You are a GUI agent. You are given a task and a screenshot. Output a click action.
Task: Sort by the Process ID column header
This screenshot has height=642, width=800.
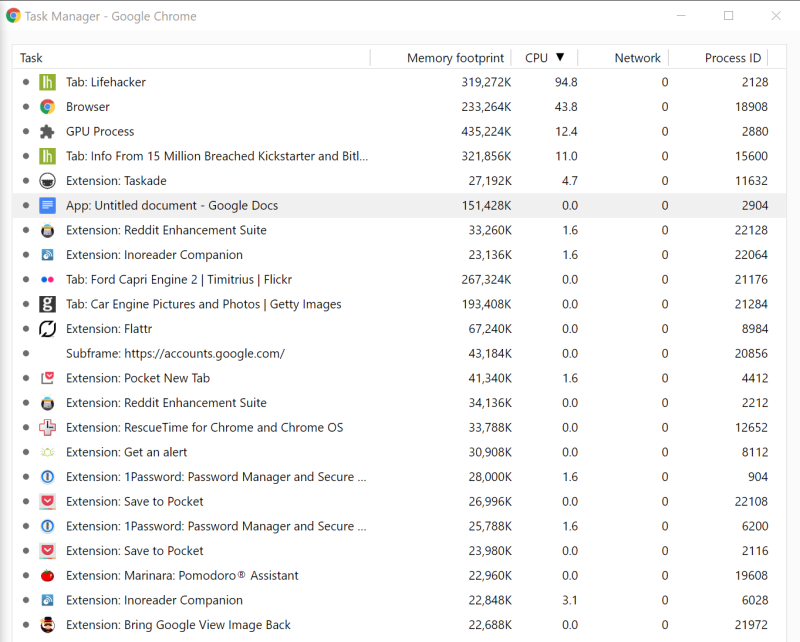[732, 58]
